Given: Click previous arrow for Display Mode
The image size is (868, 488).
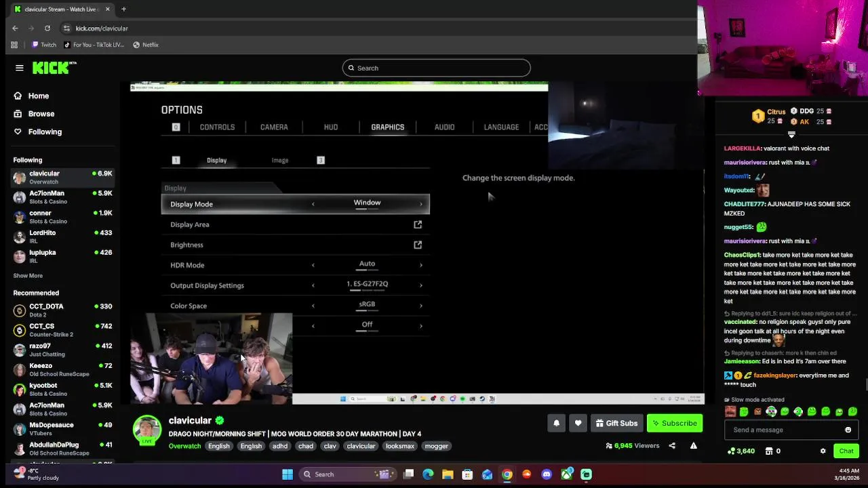Looking at the screenshot, I should click(x=313, y=204).
